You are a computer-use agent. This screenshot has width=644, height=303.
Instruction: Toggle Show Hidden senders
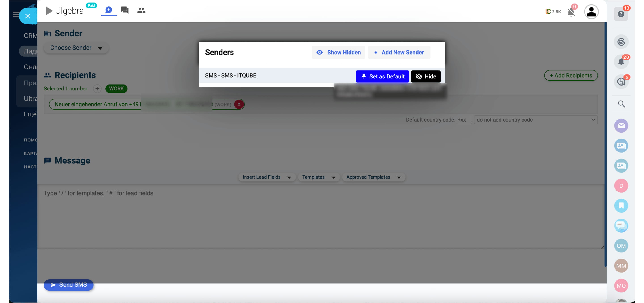pyautogui.click(x=338, y=52)
